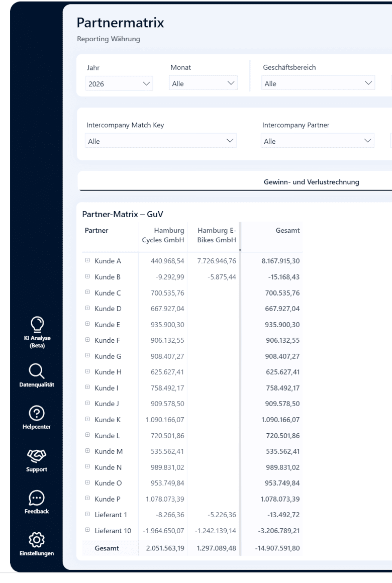Screen dimensions: 392x583
Task: Expand the Kunde D row
Action: pos(87,308)
